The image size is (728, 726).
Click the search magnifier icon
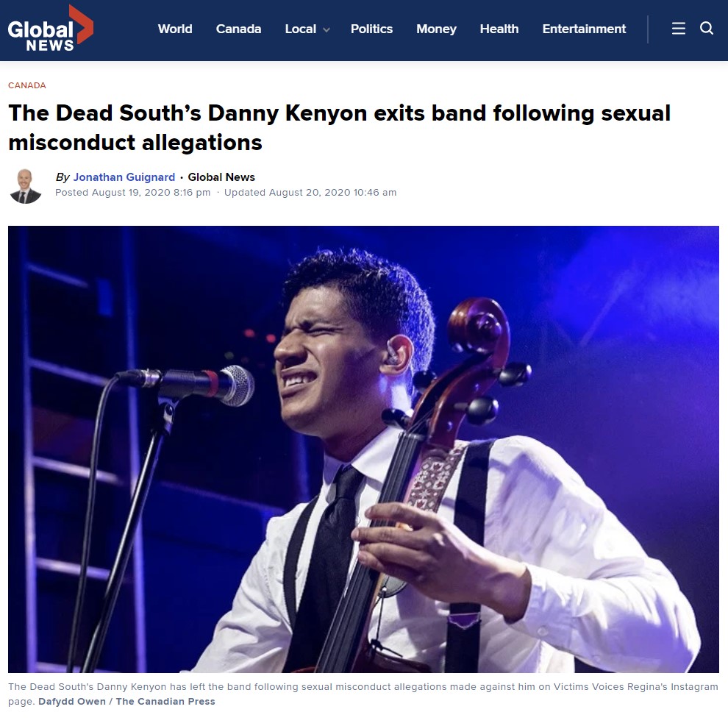pos(707,29)
